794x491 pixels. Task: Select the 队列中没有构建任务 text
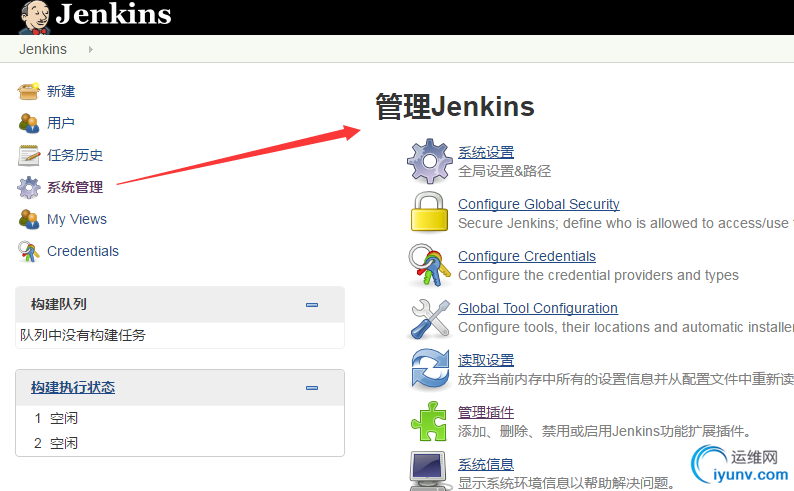(83, 335)
